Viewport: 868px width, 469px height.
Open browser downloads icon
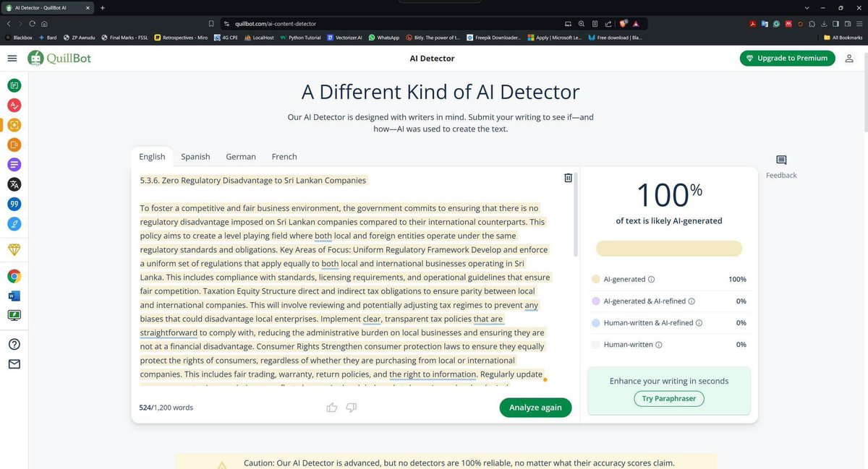(x=824, y=23)
